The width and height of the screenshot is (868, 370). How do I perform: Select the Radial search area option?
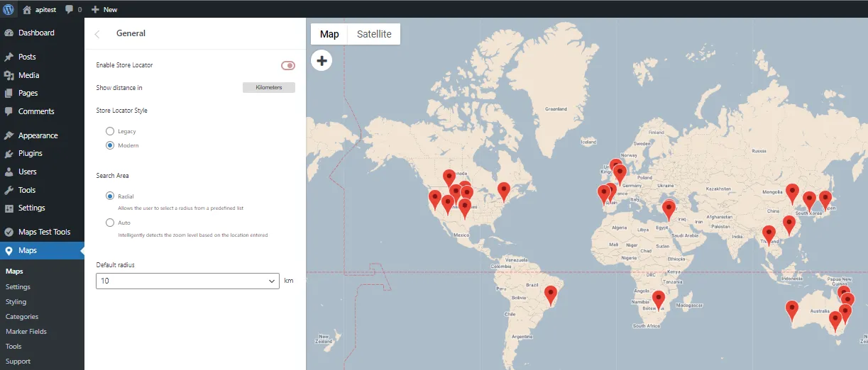[x=110, y=196]
